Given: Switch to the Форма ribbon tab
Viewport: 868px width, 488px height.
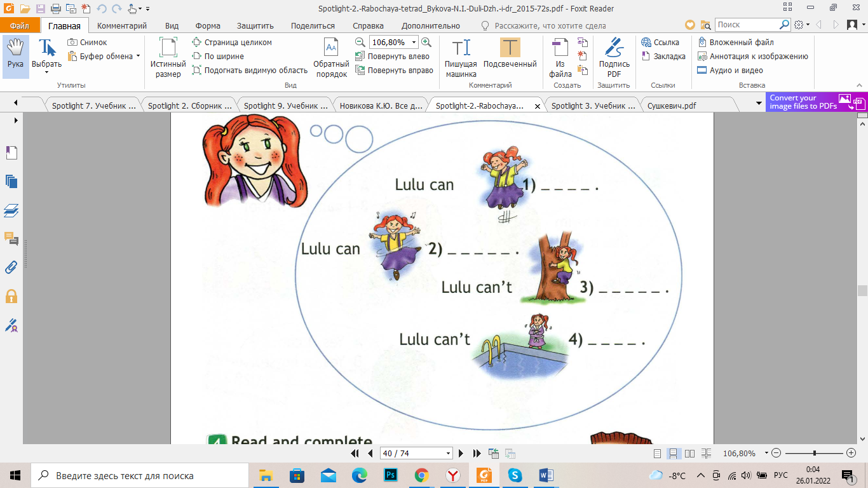Looking at the screenshot, I should coord(208,26).
